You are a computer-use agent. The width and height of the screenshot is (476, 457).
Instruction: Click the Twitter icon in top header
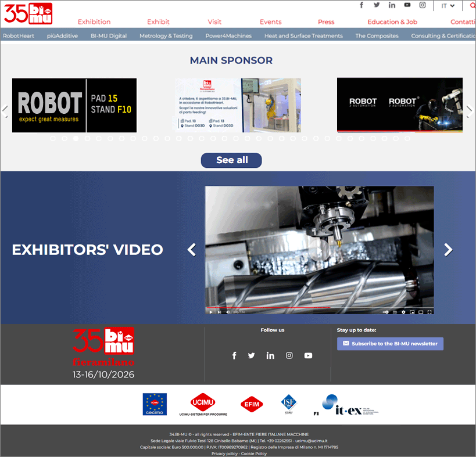click(x=377, y=5)
